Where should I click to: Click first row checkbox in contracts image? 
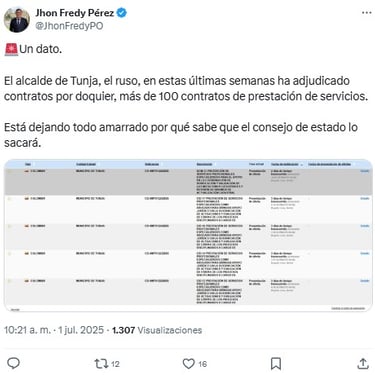point(9,172)
